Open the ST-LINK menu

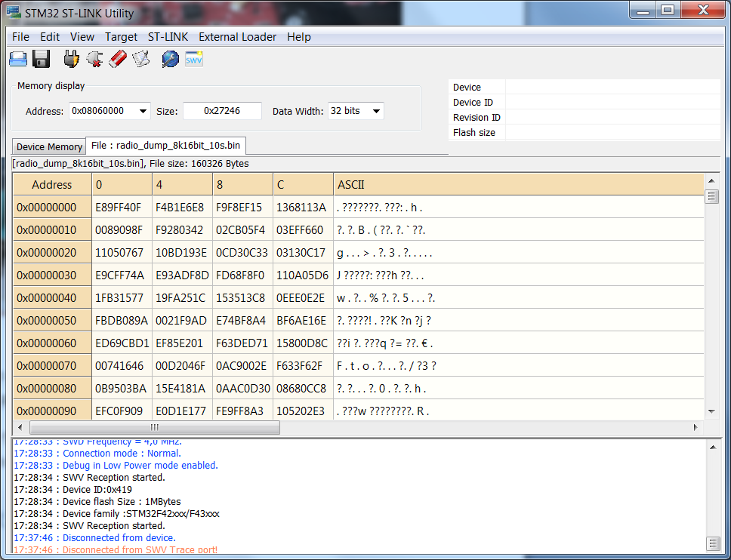click(x=168, y=37)
